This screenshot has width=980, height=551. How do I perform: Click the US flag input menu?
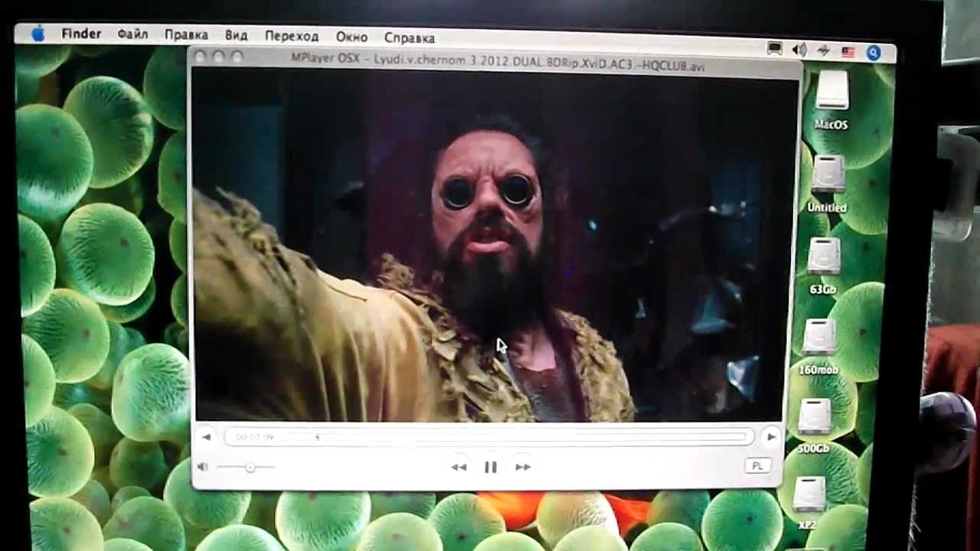848,52
